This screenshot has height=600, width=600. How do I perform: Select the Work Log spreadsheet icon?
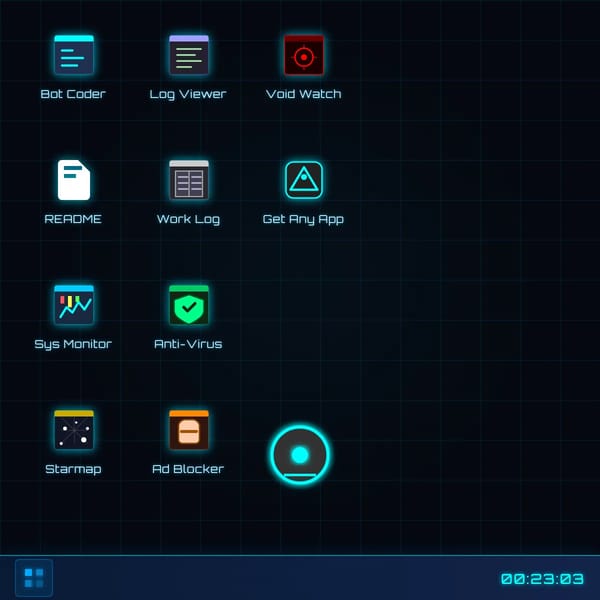tap(189, 180)
